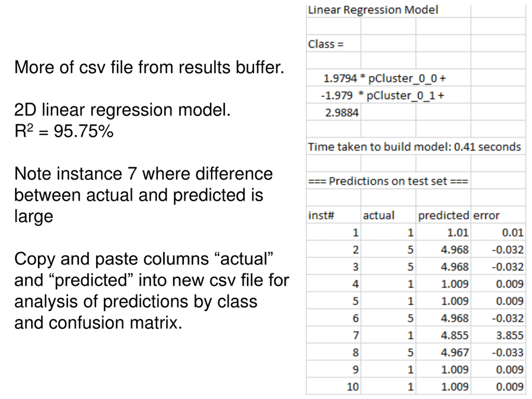Click 'R² = 95.75%' text line
This screenshot has width=532, height=399.
click(64, 131)
